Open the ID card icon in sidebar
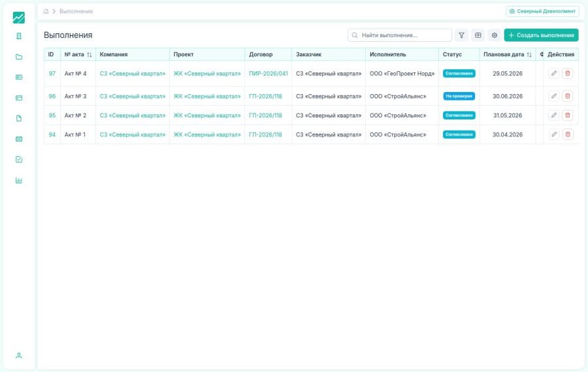 (19, 77)
